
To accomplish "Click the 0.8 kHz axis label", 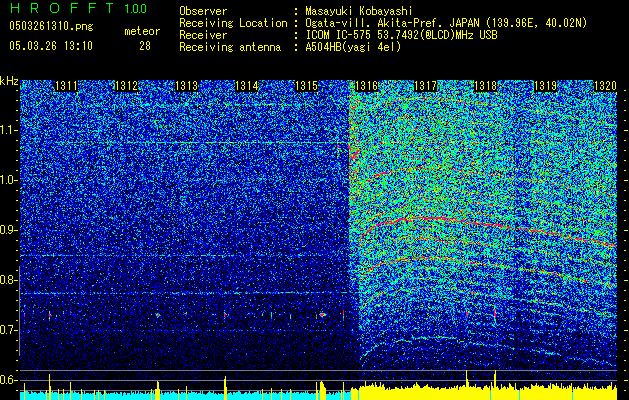I will point(9,280).
